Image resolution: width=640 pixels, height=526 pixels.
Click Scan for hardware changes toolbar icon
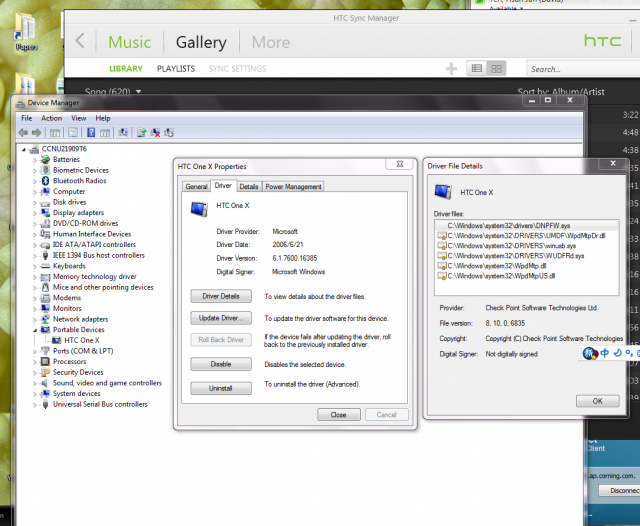pyautogui.click(x=123, y=133)
